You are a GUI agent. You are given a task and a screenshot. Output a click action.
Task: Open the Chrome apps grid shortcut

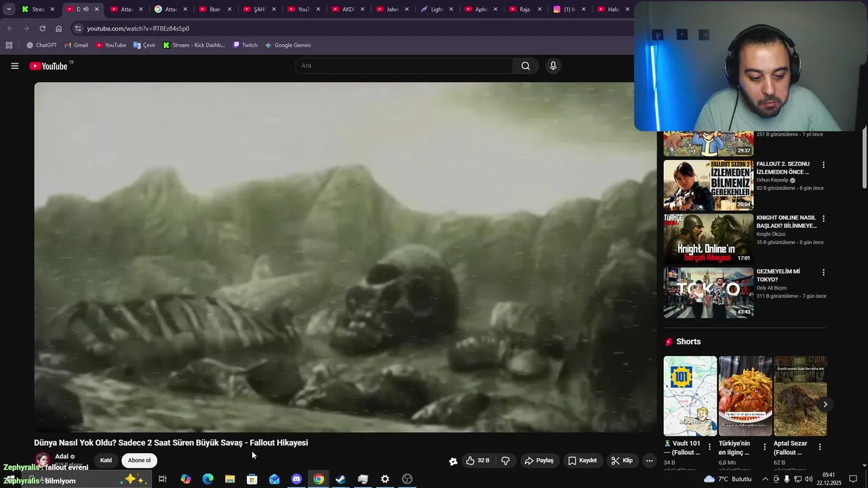coord(9,45)
